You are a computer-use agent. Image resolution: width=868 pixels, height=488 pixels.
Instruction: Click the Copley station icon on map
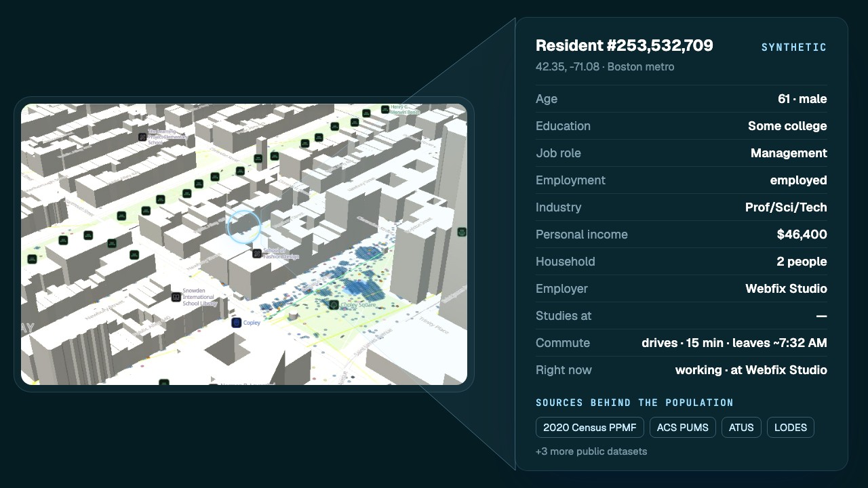click(236, 323)
